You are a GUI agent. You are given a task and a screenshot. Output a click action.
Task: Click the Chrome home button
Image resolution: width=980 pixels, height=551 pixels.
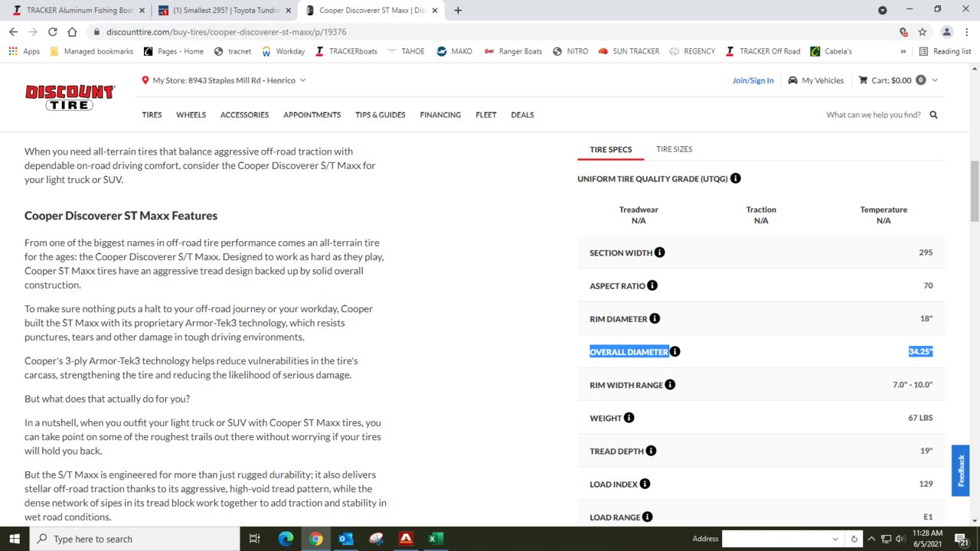(72, 32)
